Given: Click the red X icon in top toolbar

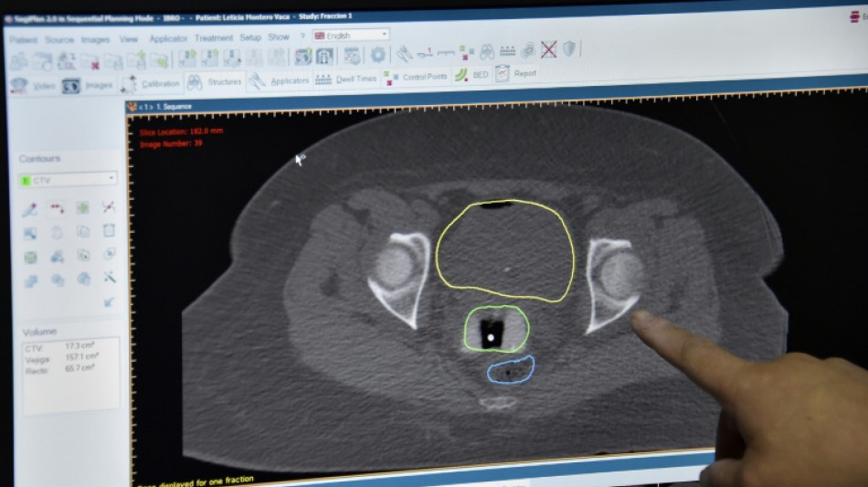Looking at the screenshot, I should tap(548, 49).
